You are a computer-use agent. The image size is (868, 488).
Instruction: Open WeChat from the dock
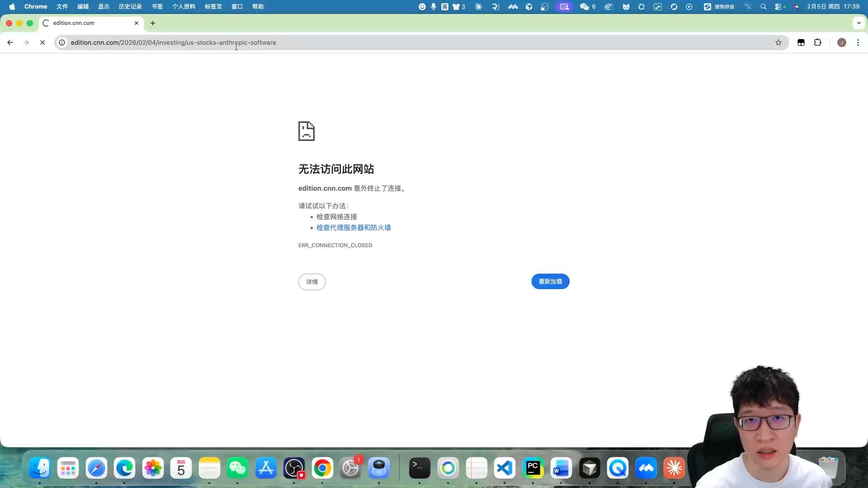pyautogui.click(x=237, y=468)
